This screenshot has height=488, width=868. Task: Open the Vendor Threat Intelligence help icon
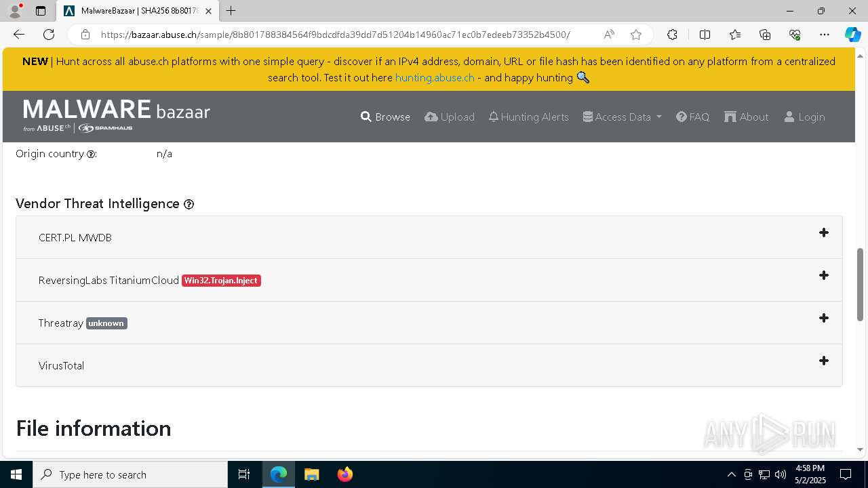(x=189, y=204)
